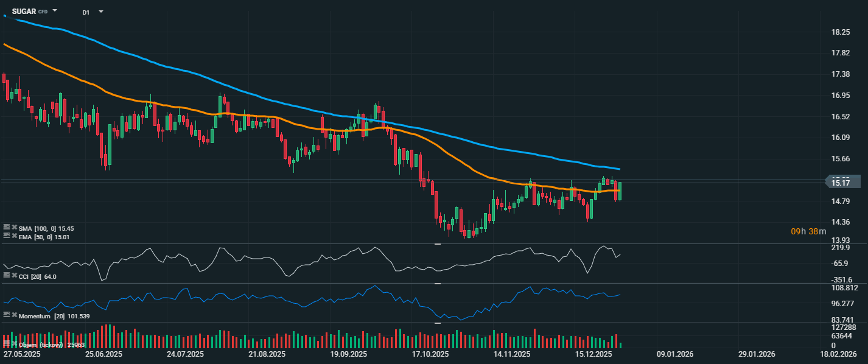Click the 09h 38m candle countdown
The height and width of the screenshot is (364, 868).
(x=808, y=231)
